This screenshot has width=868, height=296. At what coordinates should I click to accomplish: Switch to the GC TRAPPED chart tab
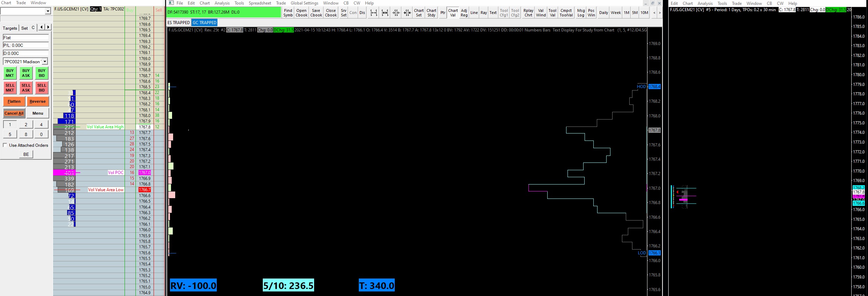coord(205,22)
